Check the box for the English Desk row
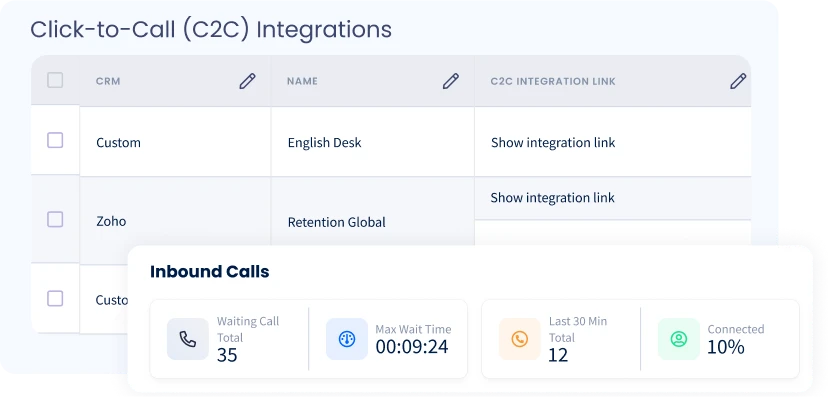The width and height of the screenshot is (828, 397). [55, 140]
